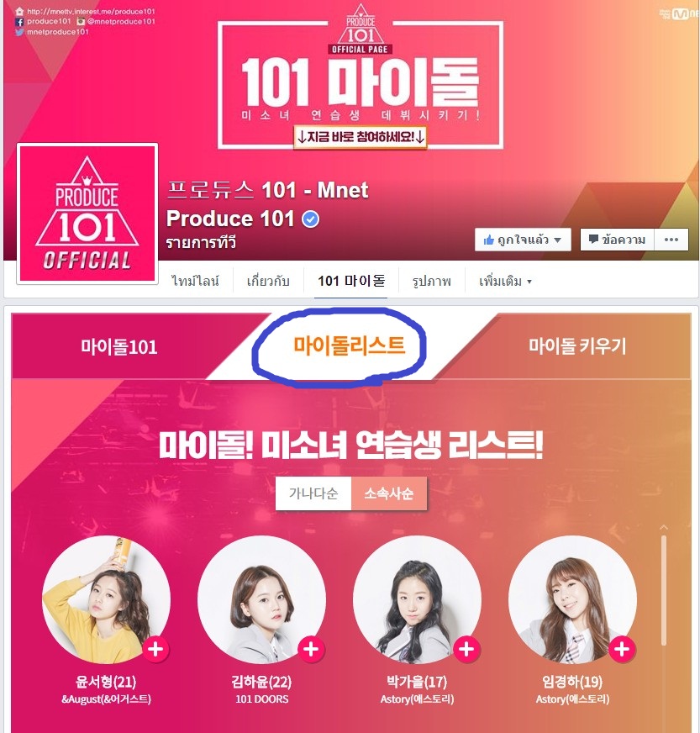This screenshot has width=700, height=733.
Task: Open 김하윤's trainee photo thumbnail
Action: pyautogui.click(x=261, y=600)
